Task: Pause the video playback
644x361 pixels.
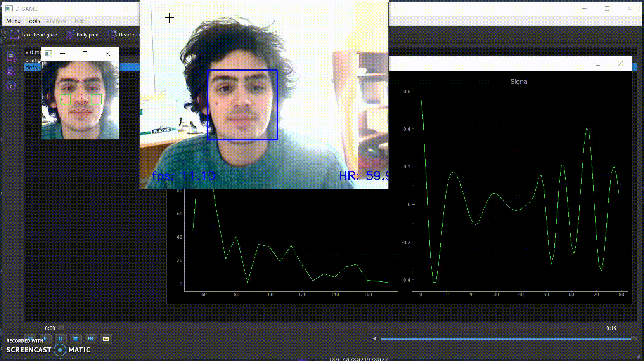Action: click(61, 339)
